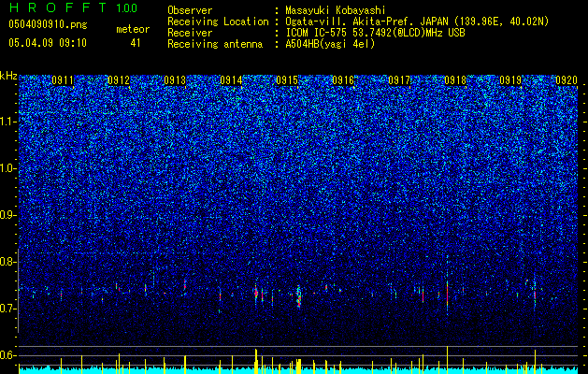
Task: Click the 1.1 kHz frequency axis label
Action: [8, 122]
